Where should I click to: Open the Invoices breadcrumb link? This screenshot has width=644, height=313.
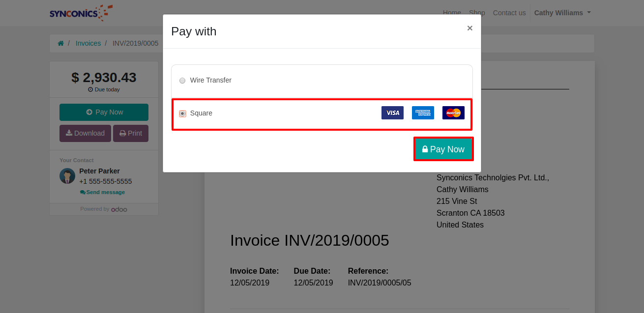88,43
